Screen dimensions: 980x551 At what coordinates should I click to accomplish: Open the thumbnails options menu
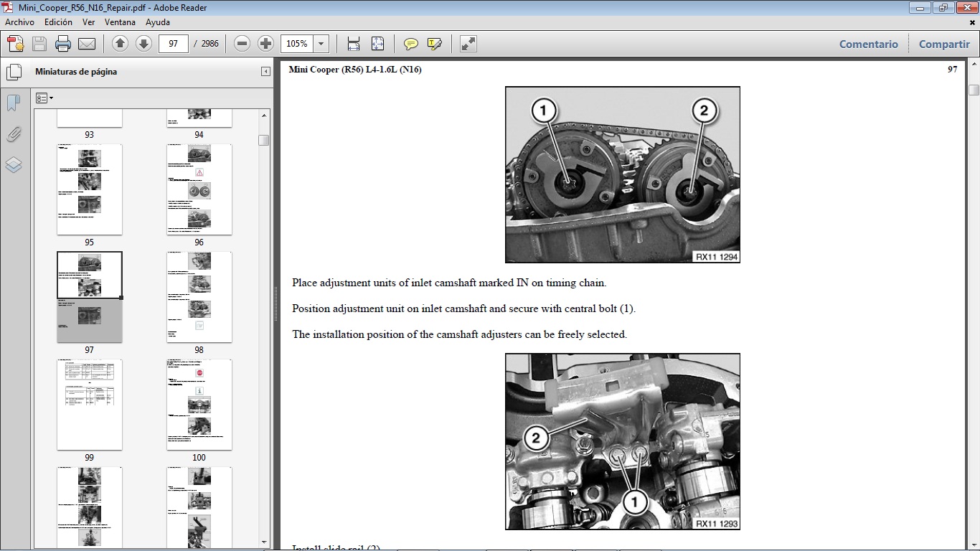coord(44,98)
